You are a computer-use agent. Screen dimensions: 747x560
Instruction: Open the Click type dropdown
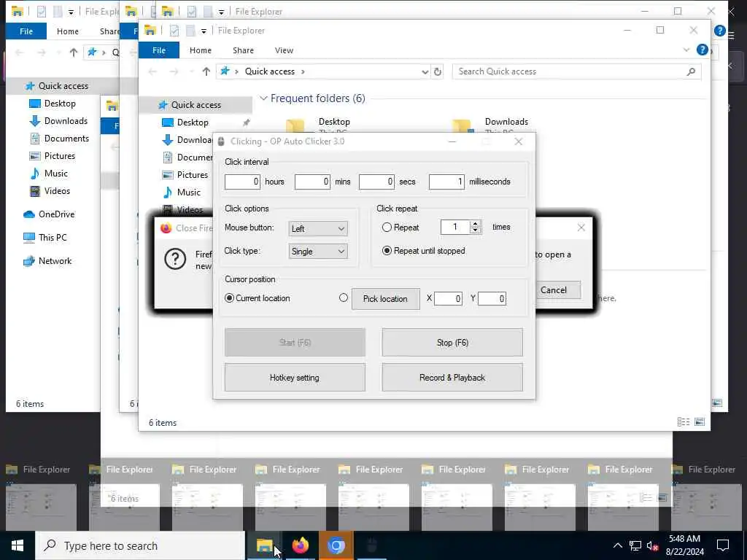[318, 252]
